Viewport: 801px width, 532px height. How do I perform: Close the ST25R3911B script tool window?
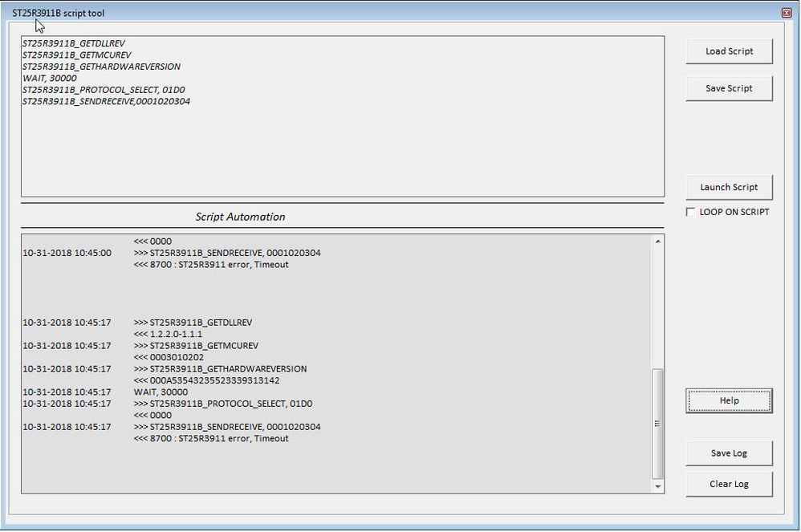pyautogui.click(x=787, y=13)
